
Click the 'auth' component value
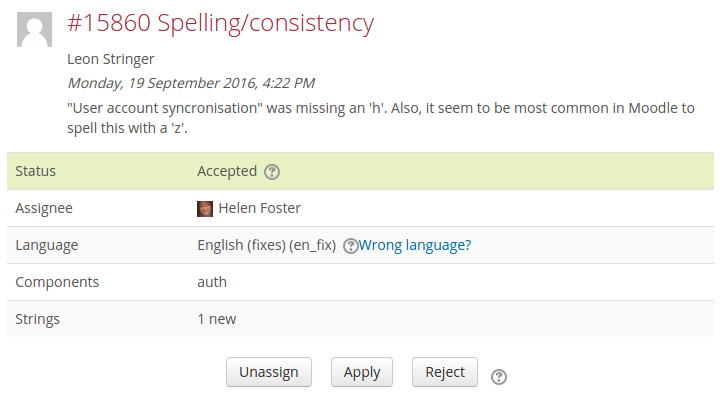(212, 282)
